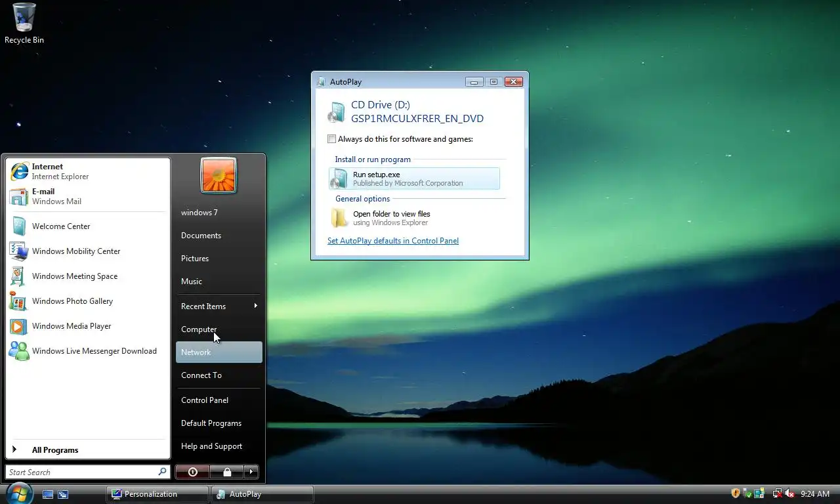Open Control Panel from the Start menu
Screen dimensions: 840x504
(219, 400)
